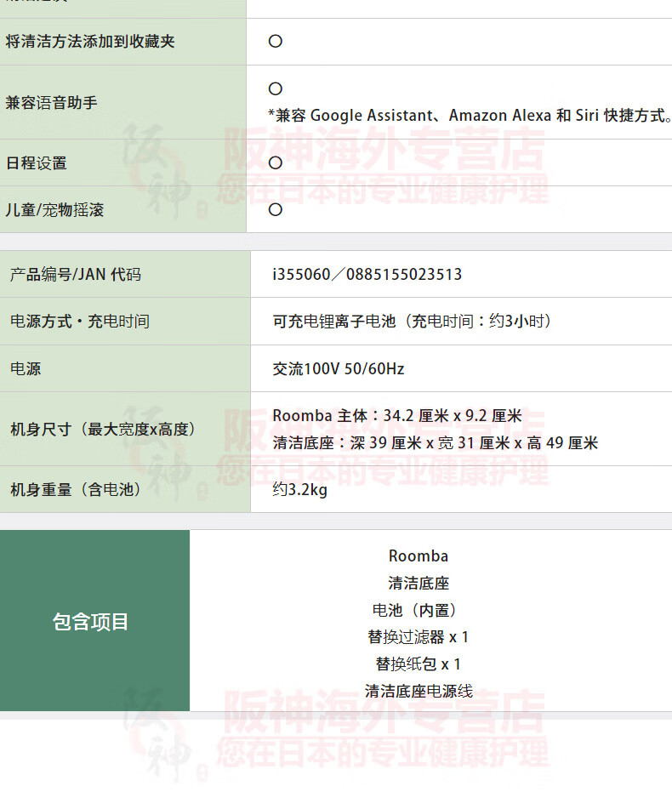Select the 将清洁方法添加到收藏夹 label
The height and width of the screenshot is (809, 672).
click(90, 42)
